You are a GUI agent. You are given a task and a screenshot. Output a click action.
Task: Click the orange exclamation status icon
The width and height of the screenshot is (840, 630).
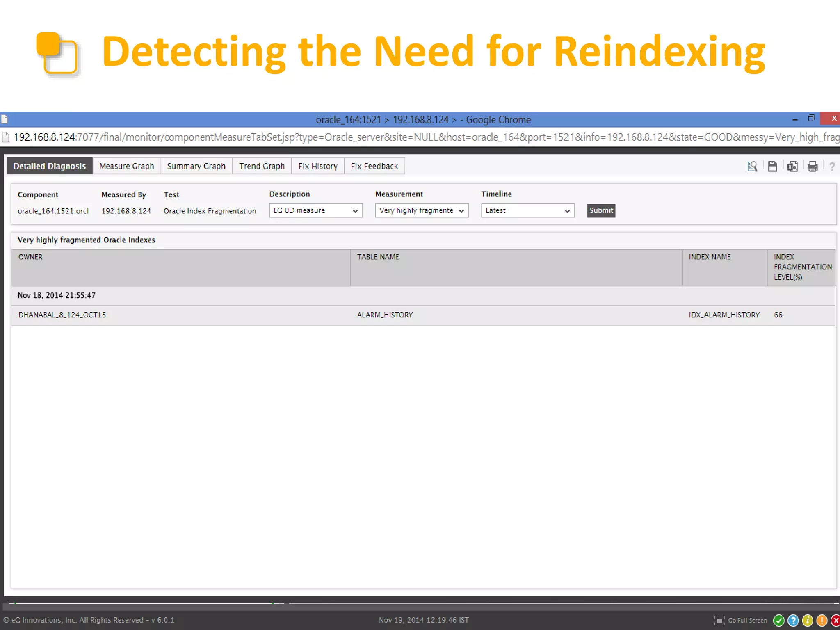[x=822, y=621]
